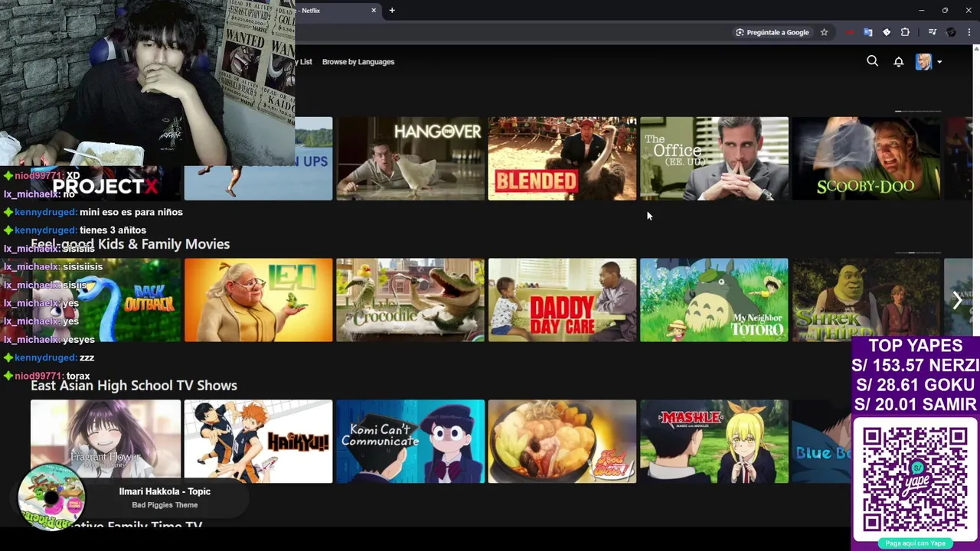The height and width of the screenshot is (551, 980).
Task: Close the Netflix browser tab
Action: [374, 10]
